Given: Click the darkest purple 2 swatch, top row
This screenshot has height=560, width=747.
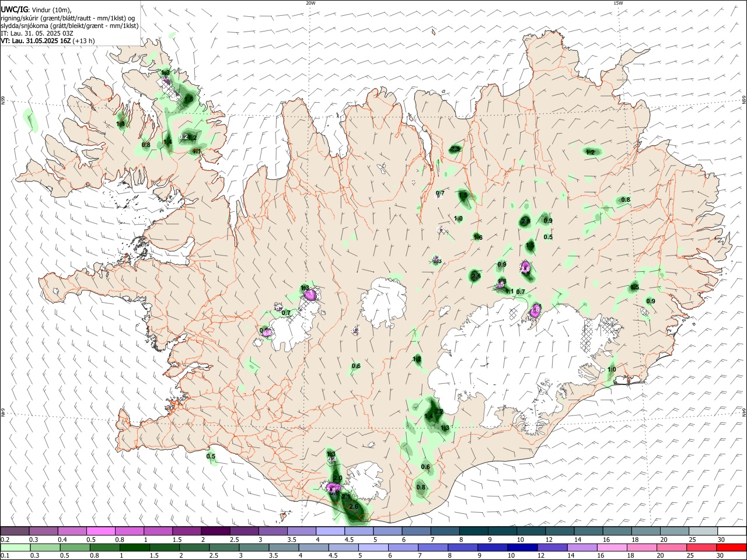Looking at the screenshot, I should [x=215, y=531].
